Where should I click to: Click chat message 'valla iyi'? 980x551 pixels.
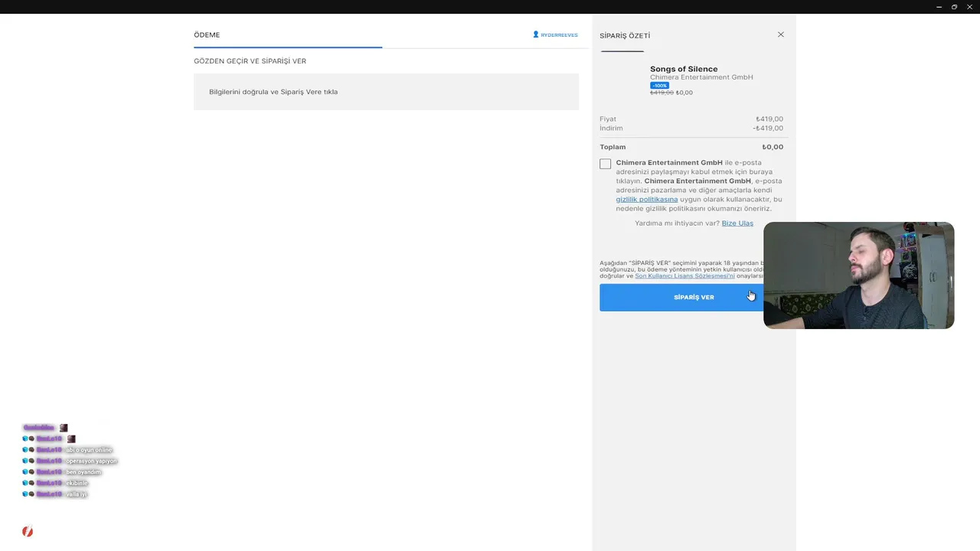pos(77,494)
